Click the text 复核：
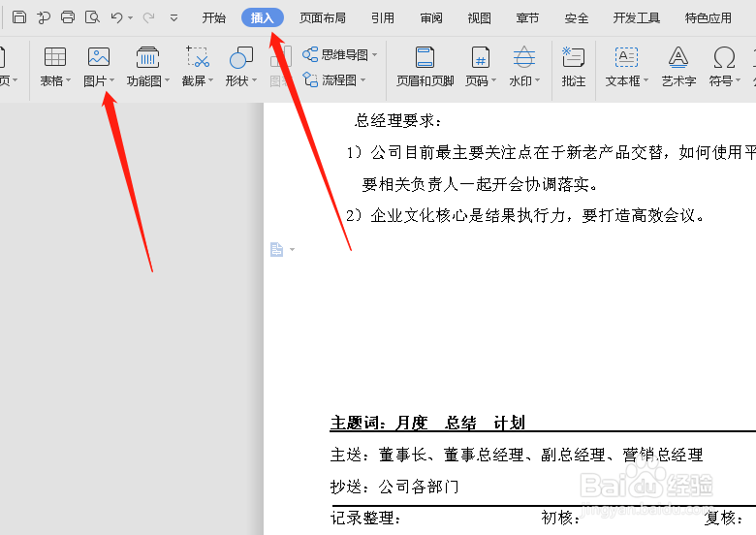Viewport: 756px width, 535px height. pyautogui.click(x=723, y=519)
